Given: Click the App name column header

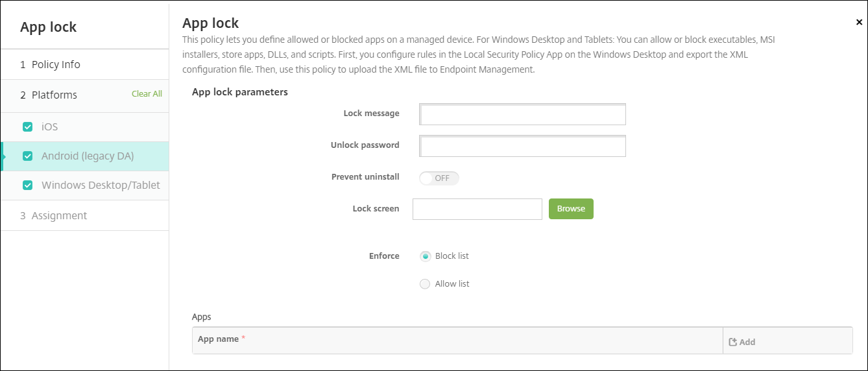Looking at the screenshot, I should (x=219, y=339).
